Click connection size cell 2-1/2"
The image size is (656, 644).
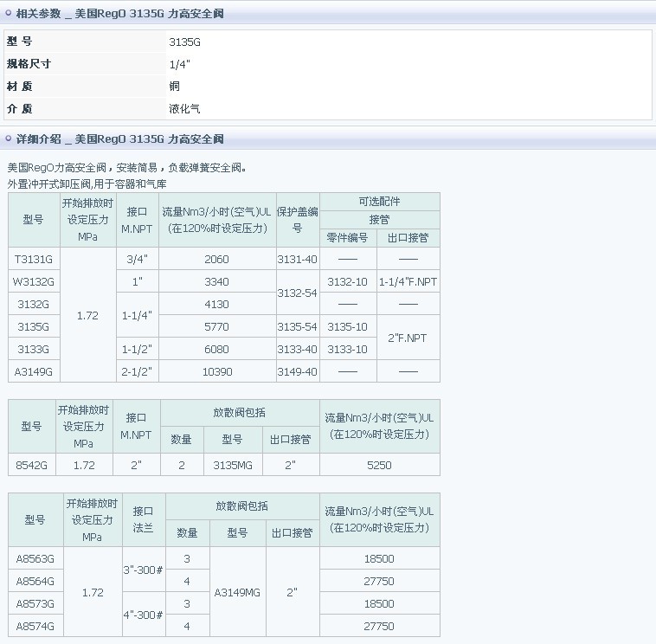[138, 371]
